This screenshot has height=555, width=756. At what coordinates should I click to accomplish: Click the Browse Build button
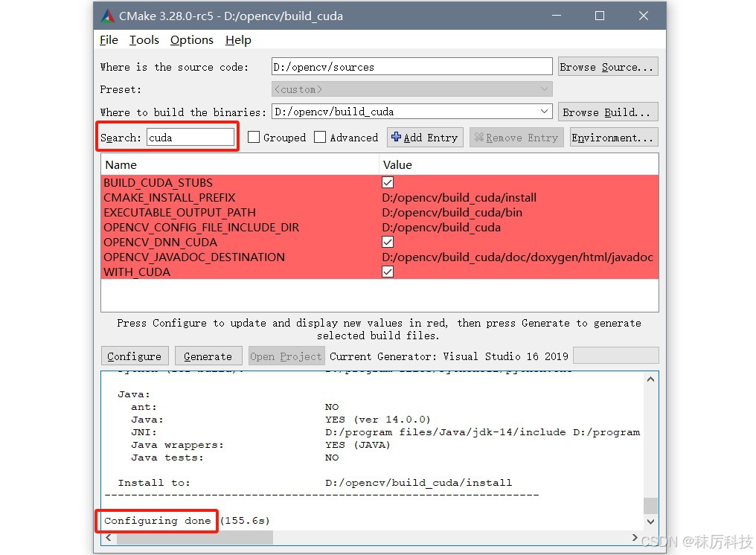[x=607, y=112]
